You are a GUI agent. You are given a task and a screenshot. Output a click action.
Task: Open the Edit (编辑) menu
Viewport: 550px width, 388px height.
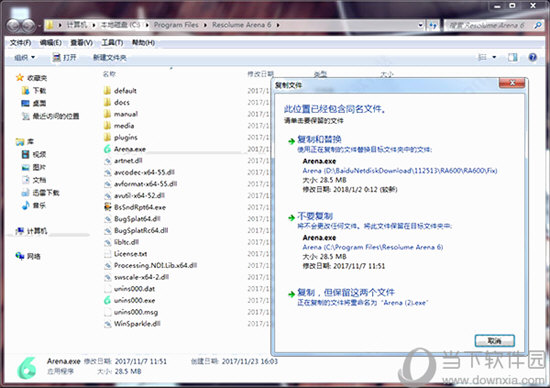coord(51,43)
